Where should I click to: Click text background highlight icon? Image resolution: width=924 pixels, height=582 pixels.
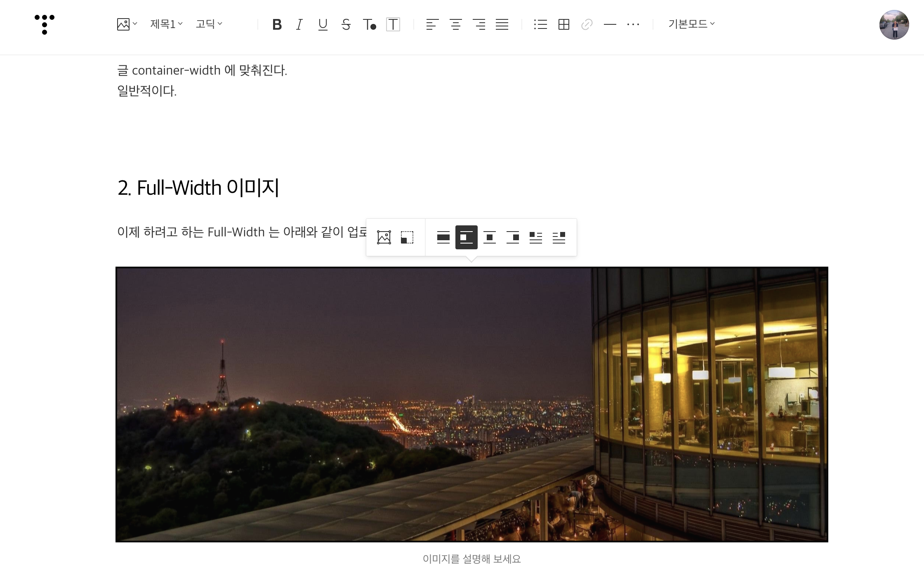coord(393,25)
